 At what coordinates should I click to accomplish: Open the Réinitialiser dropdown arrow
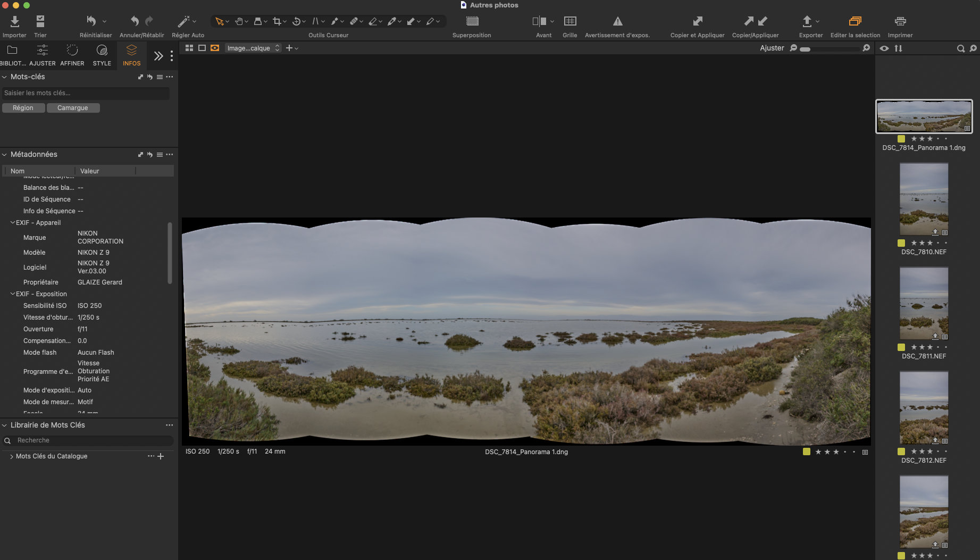104,21
